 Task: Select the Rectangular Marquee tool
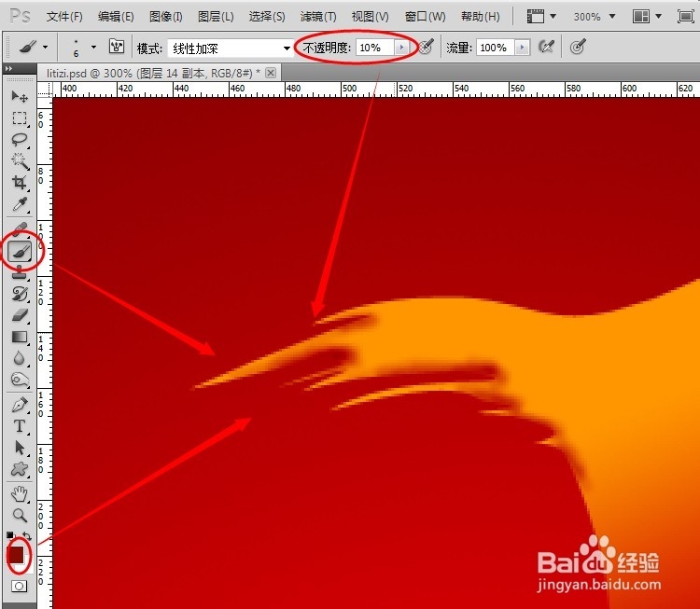20,118
